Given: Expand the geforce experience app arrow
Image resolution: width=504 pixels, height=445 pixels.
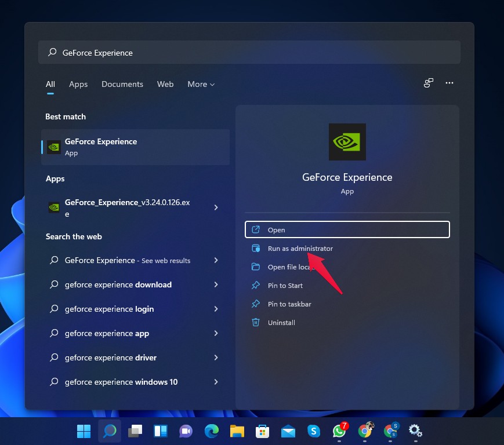Looking at the screenshot, I should pyautogui.click(x=216, y=333).
